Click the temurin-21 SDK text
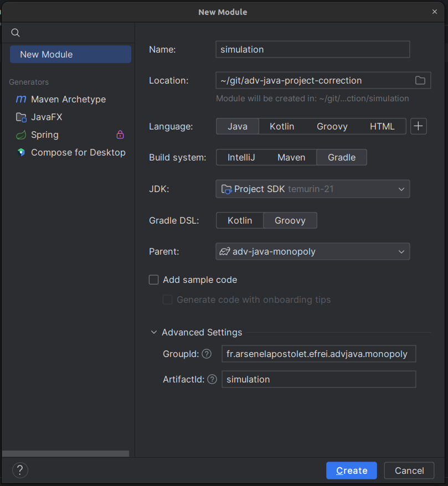448x486 pixels. [311, 189]
